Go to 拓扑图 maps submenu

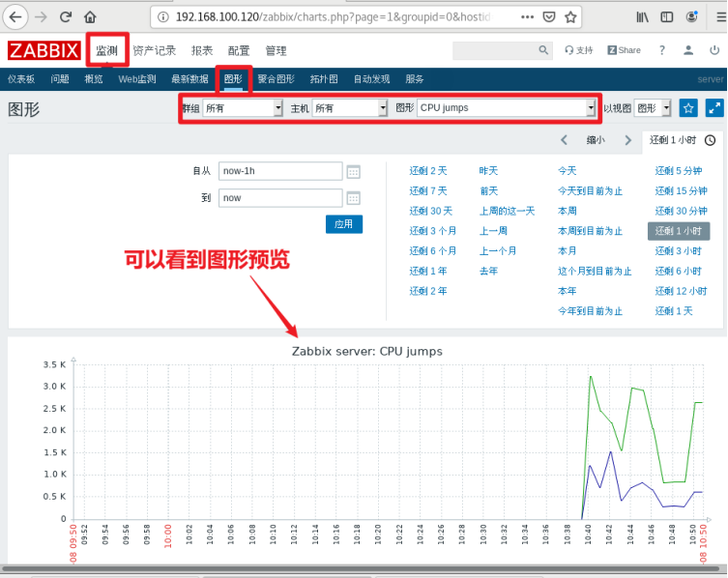point(324,79)
